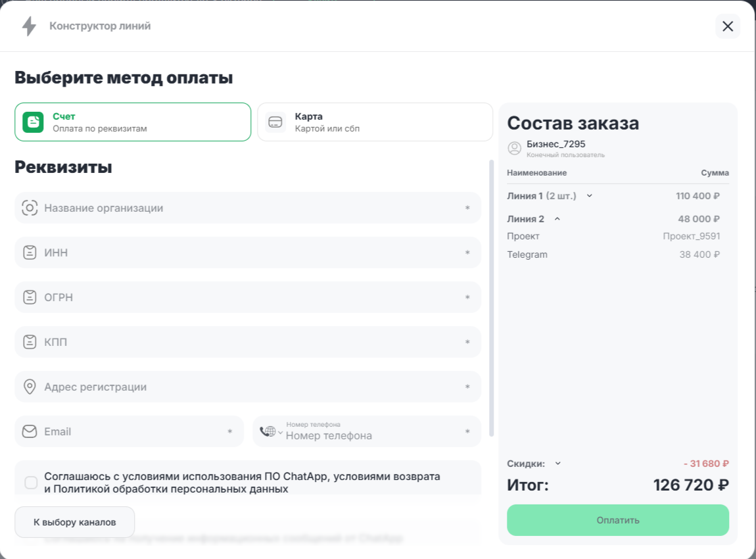The width and height of the screenshot is (756, 559).
Task: Select Карта payment by card or СБП
Action: tap(375, 122)
